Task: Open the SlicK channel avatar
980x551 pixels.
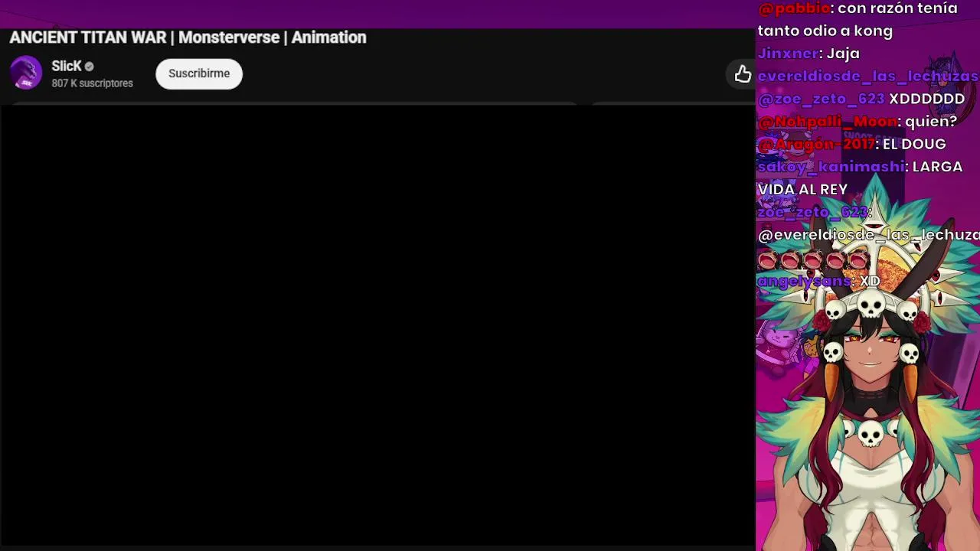Action: pos(26,73)
